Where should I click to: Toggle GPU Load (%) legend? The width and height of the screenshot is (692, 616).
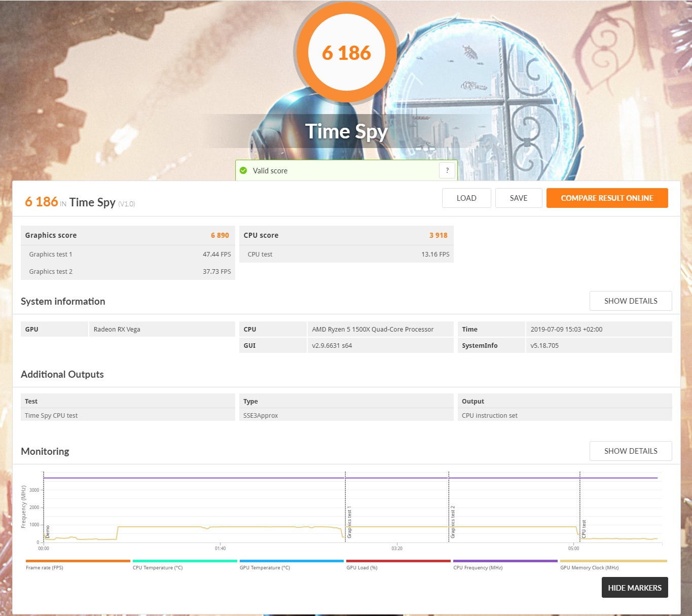pyautogui.click(x=398, y=564)
